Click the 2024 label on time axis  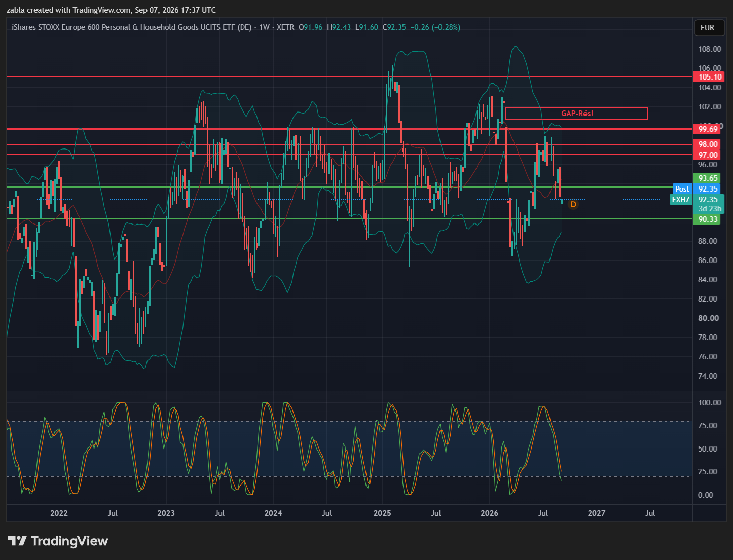(x=273, y=513)
